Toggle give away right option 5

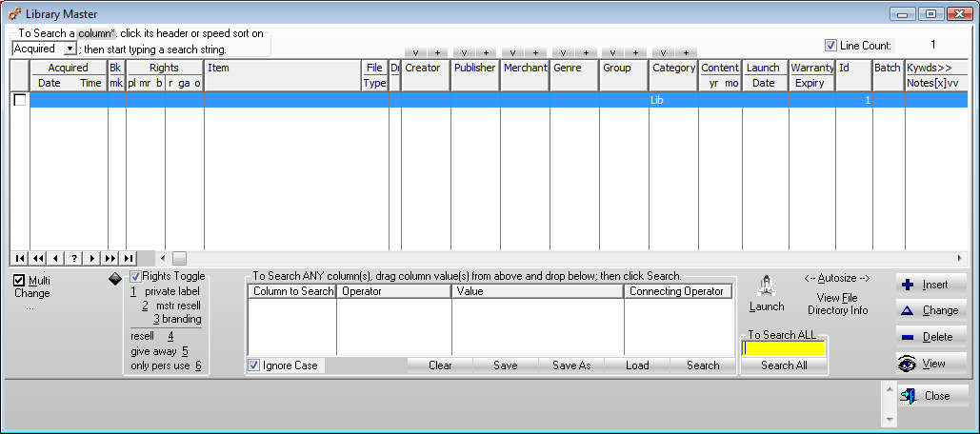click(x=159, y=351)
